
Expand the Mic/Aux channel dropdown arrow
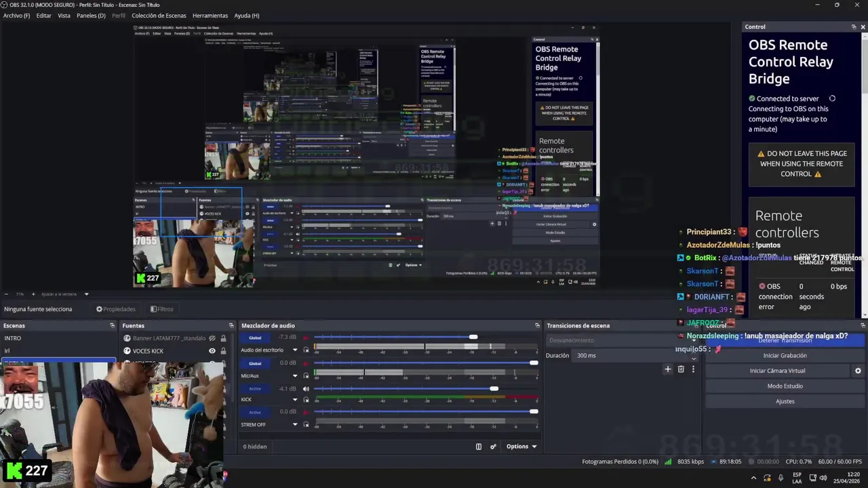[x=295, y=376]
